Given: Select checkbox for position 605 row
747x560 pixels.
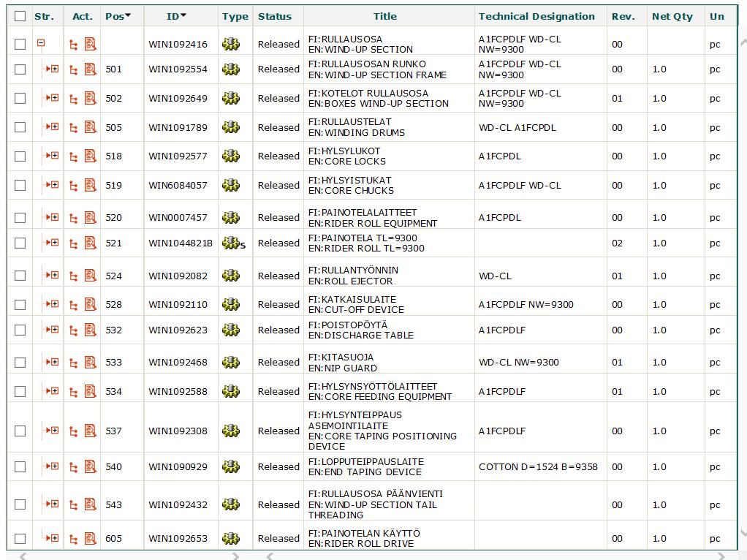Looking at the screenshot, I should (20, 539).
